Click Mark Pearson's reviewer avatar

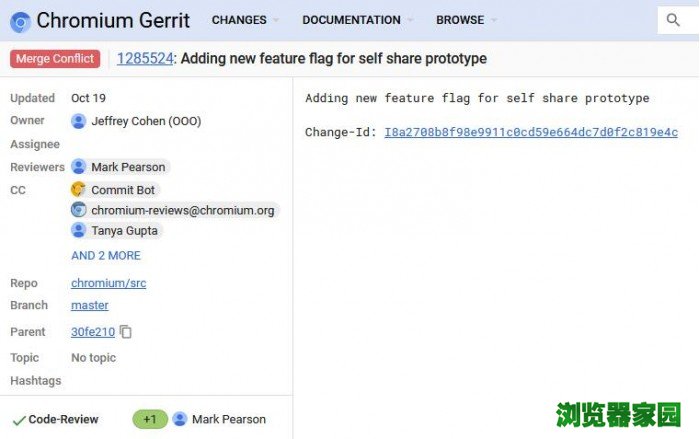(79, 167)
